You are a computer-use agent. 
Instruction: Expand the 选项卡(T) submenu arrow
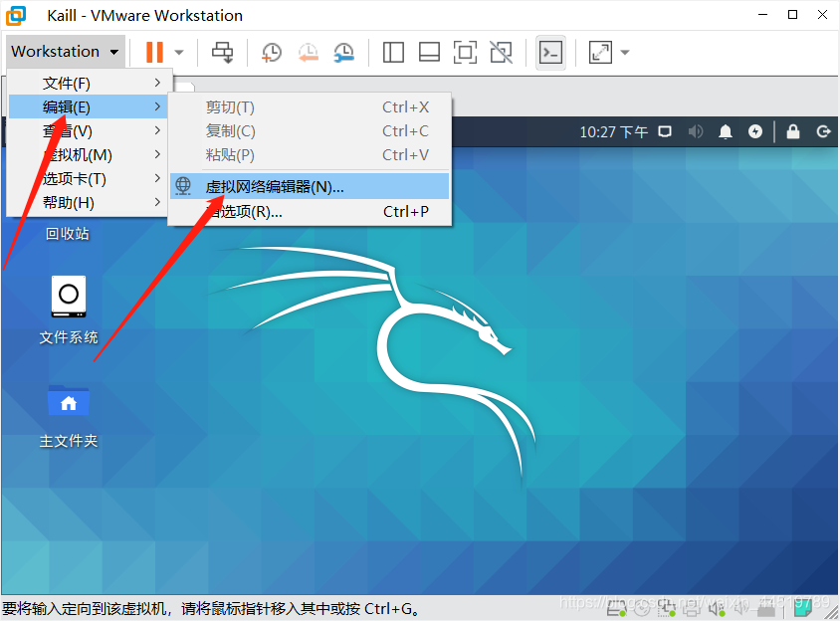[157, 178]
